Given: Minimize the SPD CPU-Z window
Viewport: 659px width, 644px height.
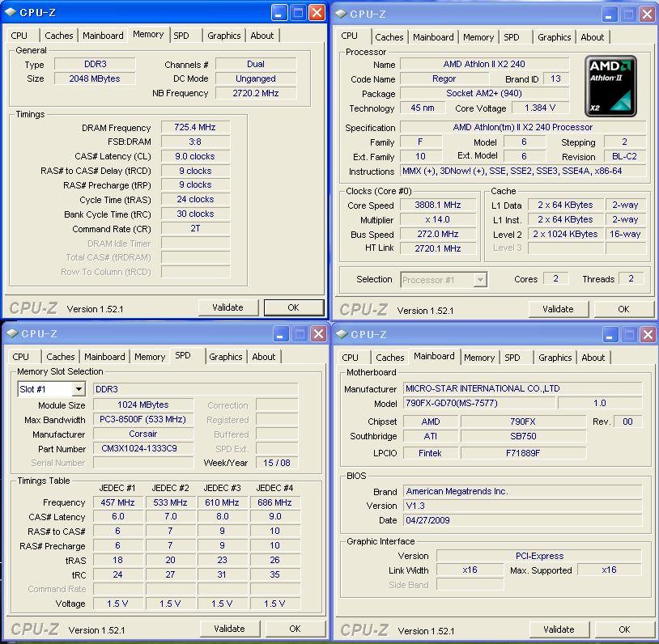Looking at the screenshot, I should [x=281, y=334].
